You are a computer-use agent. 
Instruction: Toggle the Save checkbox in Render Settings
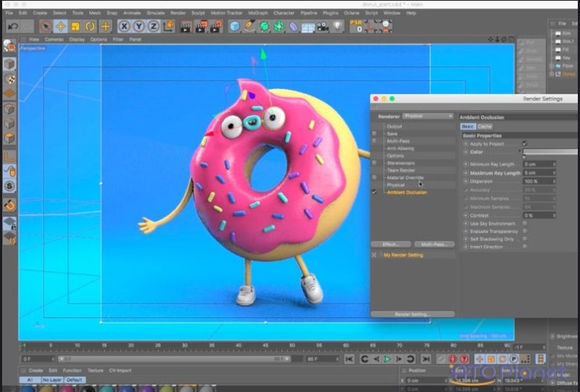(x=374, y=133)
